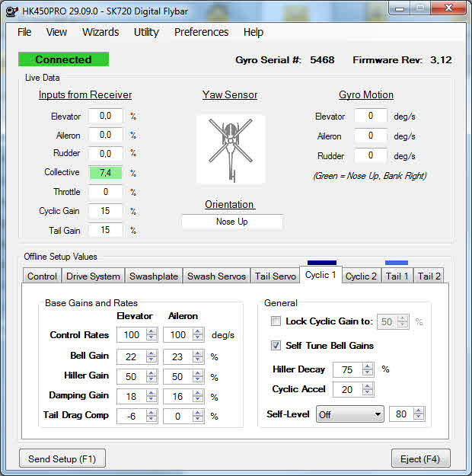Adjust Aileron Tail Drag Comp stepper
472x476 pixels.
click(x=198, y=416)
